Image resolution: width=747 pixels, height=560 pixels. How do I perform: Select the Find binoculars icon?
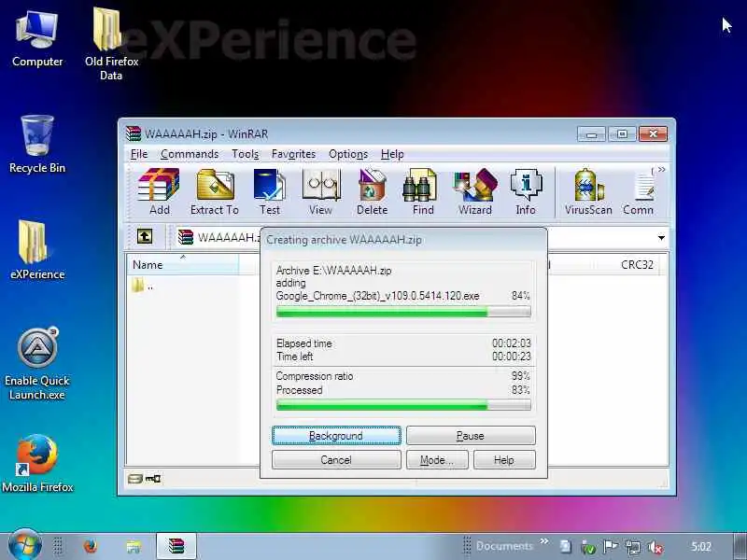click(423, 191)
